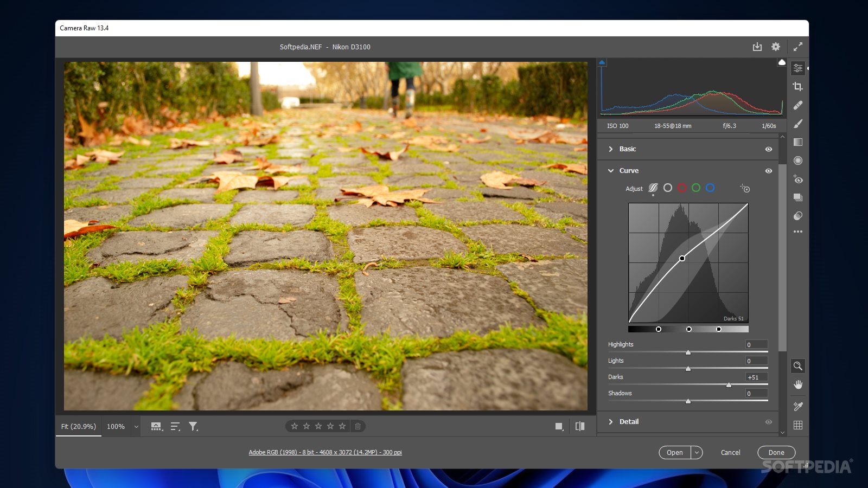Select the Crop and Rotate tool
The height and width of the screenshot is (488, 868).
[798, 86]
